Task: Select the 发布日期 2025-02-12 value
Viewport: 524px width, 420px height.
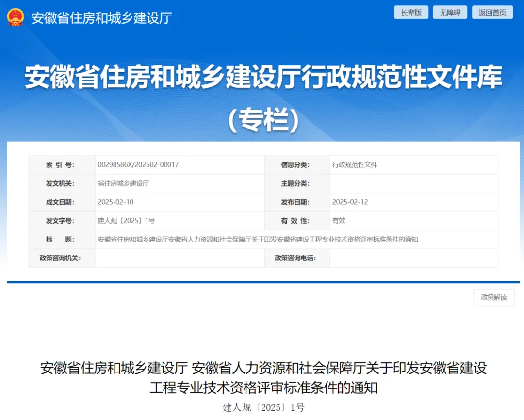Action: pyautogui.click(x=352, y=202)
